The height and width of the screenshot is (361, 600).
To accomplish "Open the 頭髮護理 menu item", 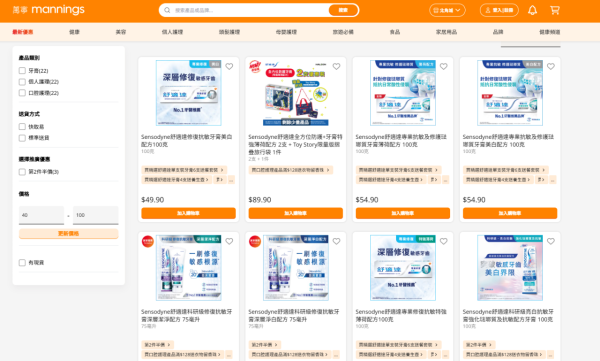I will click(x=229, y=32).
